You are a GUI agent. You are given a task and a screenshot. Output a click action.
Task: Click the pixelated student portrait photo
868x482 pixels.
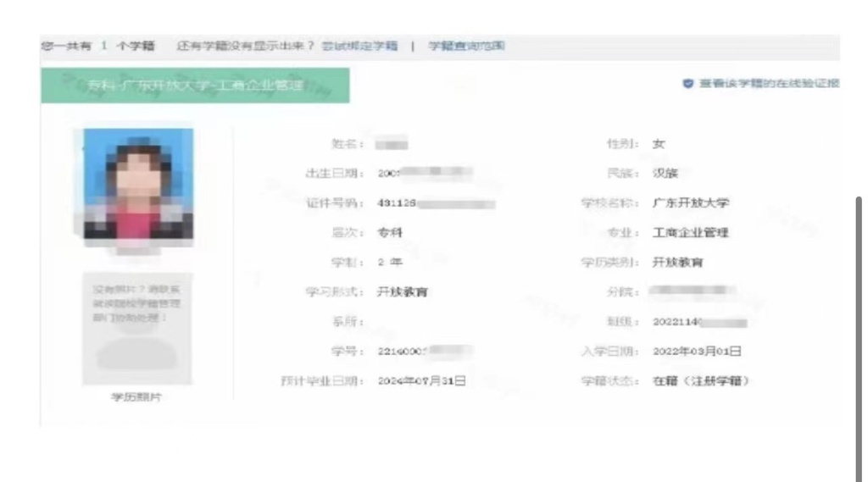tap(138, 184)
